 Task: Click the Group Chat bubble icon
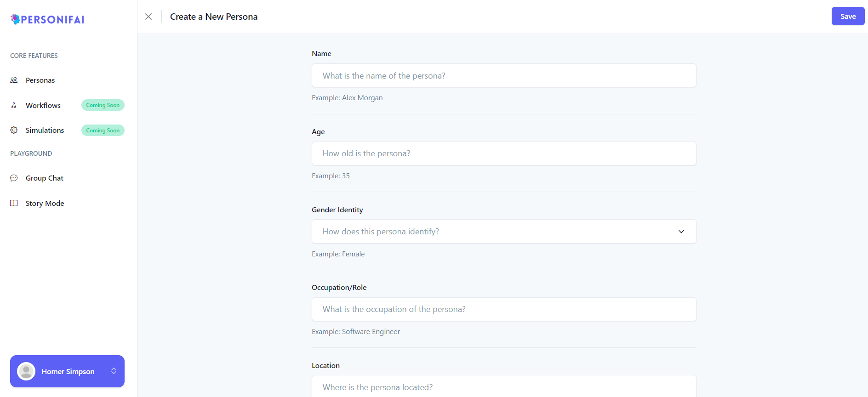point(14,178)
